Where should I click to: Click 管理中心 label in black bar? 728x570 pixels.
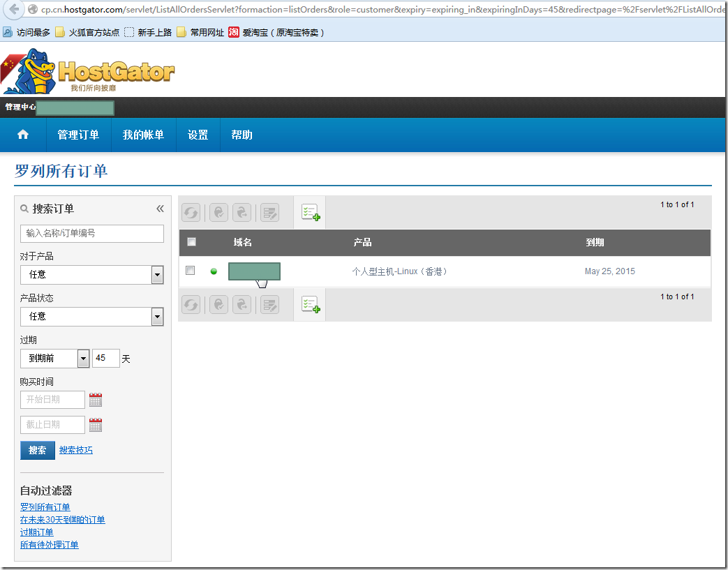click(20, 107)
